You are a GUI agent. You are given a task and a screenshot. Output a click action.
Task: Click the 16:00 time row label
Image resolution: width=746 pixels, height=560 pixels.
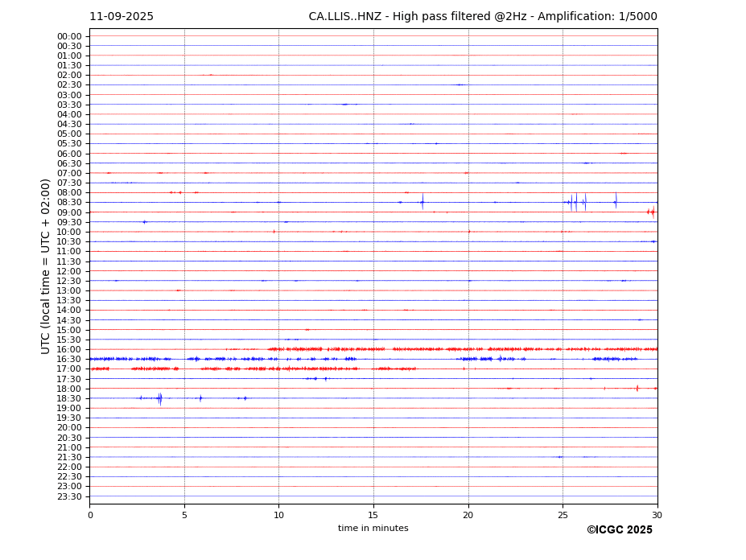pyautogui.click(x=69, y=350)
